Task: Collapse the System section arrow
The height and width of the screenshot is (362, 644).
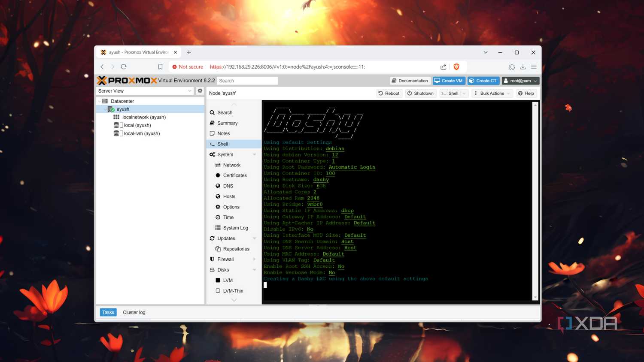Action: (x=255, y=154)
